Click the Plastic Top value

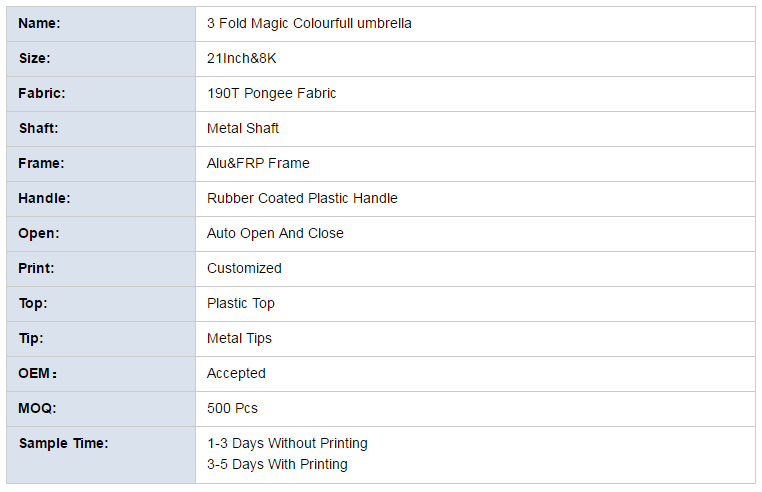241,303
